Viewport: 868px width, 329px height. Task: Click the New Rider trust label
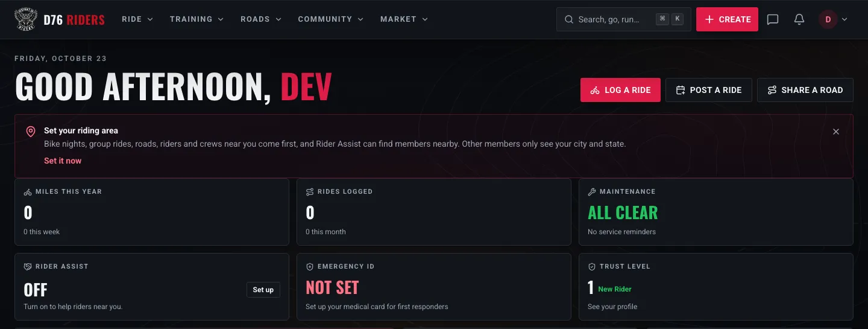tap(615, 289)
